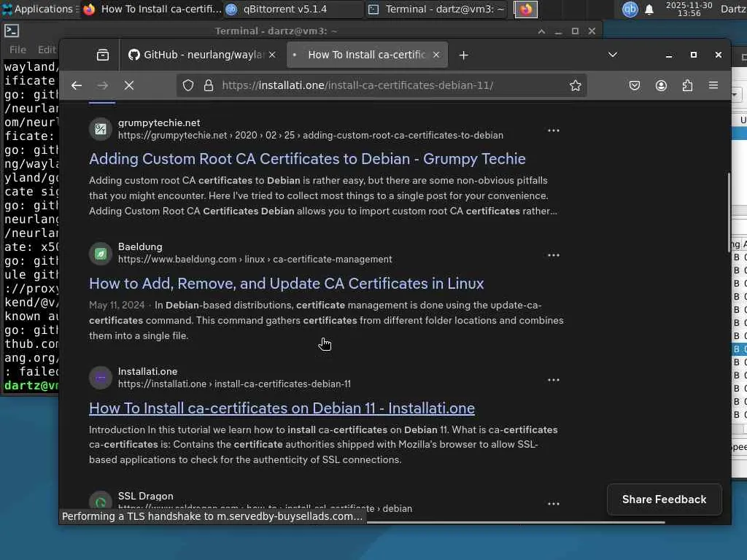Open a new browser tab
This screenshot has width=747, height=560.
[463, 55]
